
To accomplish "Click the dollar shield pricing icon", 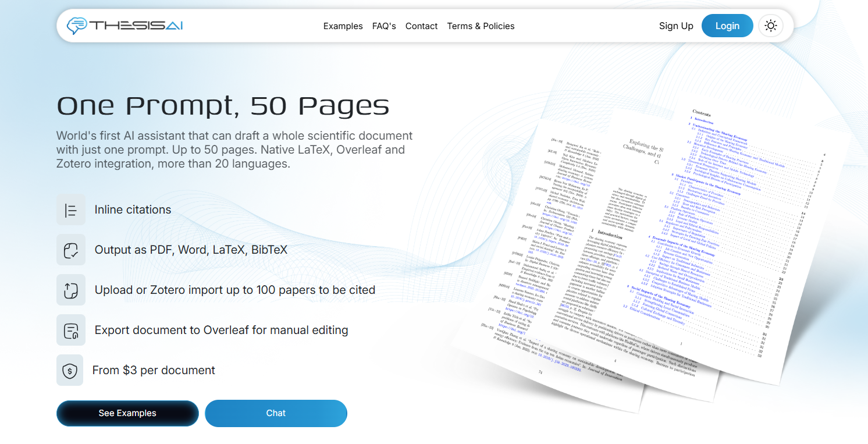I will tap(70, 370).
